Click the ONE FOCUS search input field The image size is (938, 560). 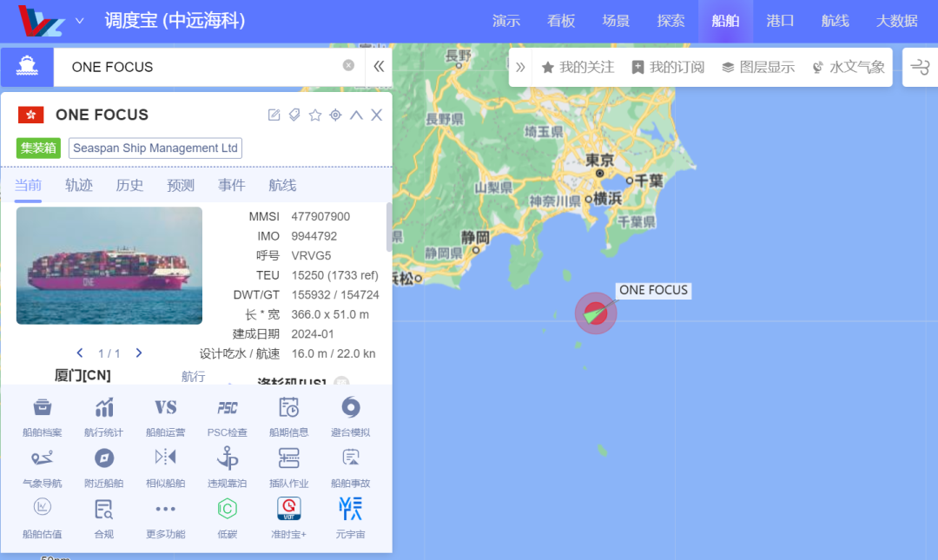coord(200,67)
